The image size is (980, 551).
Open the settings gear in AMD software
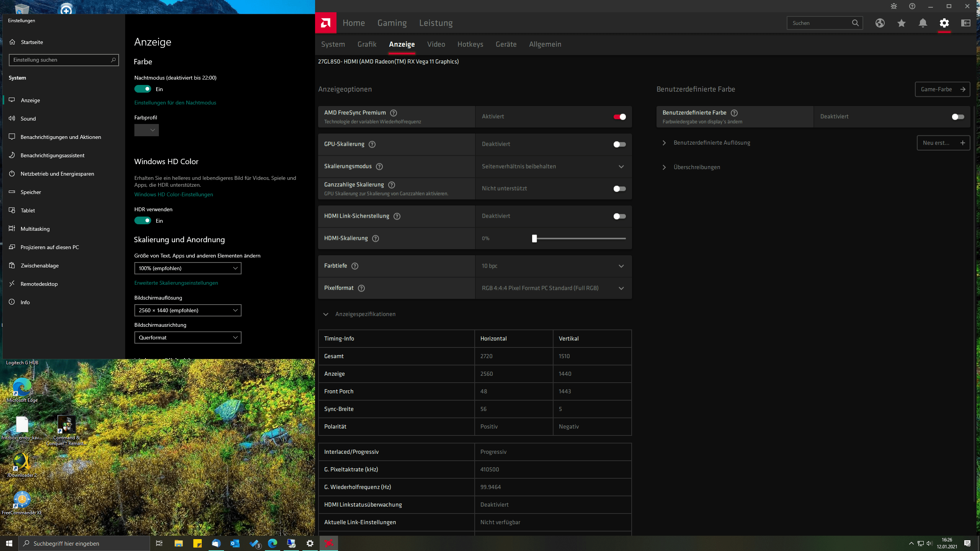pos(944,23)
